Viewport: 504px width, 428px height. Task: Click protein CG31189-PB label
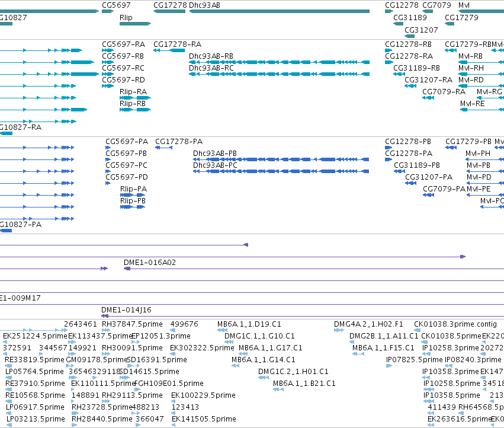417,165
